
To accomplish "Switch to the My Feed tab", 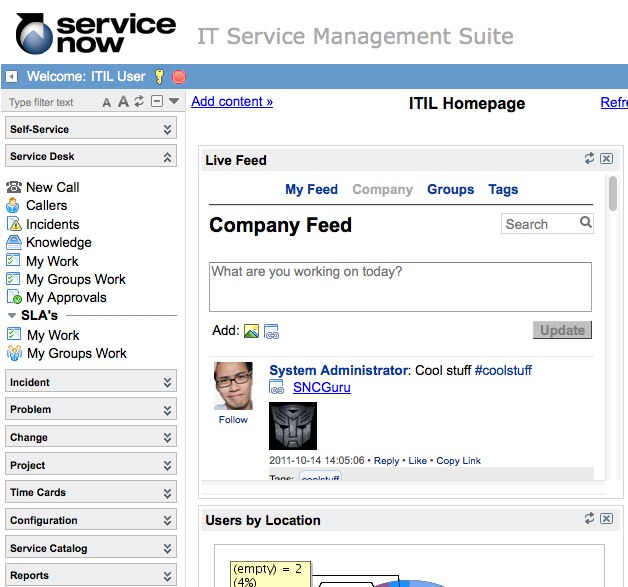I will click(311, 189).
